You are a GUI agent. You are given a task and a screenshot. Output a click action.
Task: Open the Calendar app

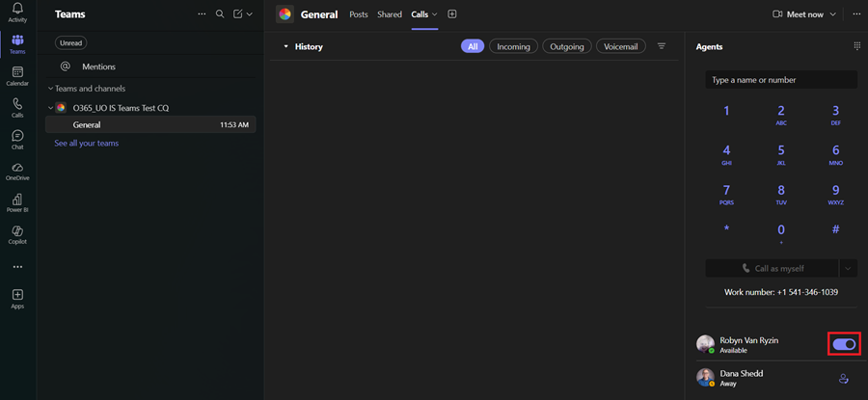click(x=17, y=76)
